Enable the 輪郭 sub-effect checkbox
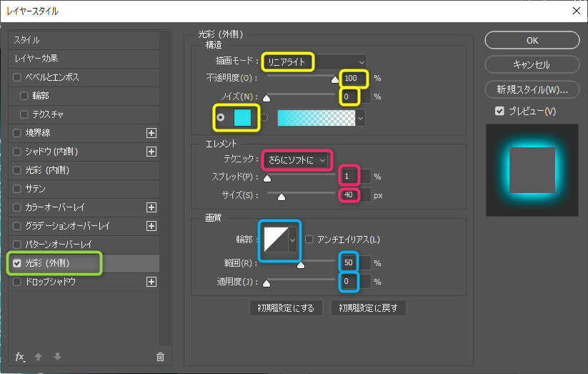The width and height of the screenshot is (588, 374). (x=24, y=96)
